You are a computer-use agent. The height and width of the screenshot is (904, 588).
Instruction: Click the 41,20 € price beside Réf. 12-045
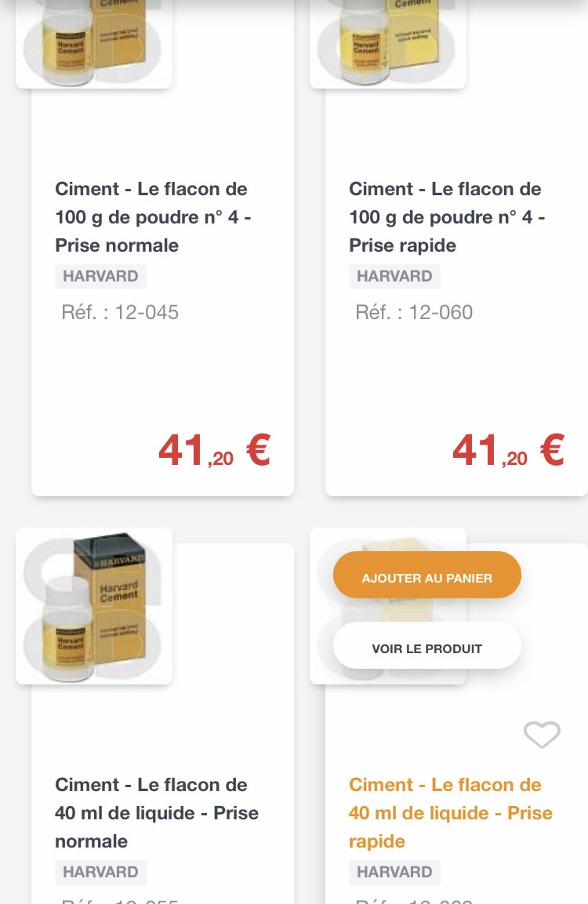[x=213, y=451]
